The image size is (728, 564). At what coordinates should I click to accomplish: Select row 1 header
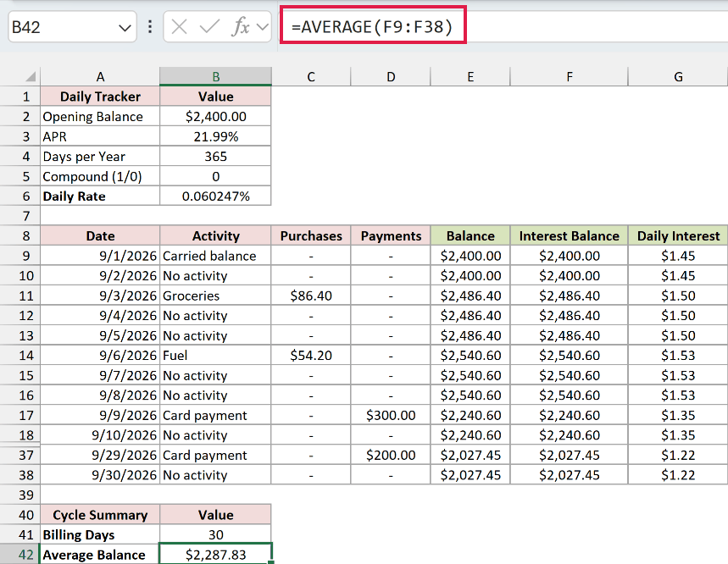(x=20, y=97)
